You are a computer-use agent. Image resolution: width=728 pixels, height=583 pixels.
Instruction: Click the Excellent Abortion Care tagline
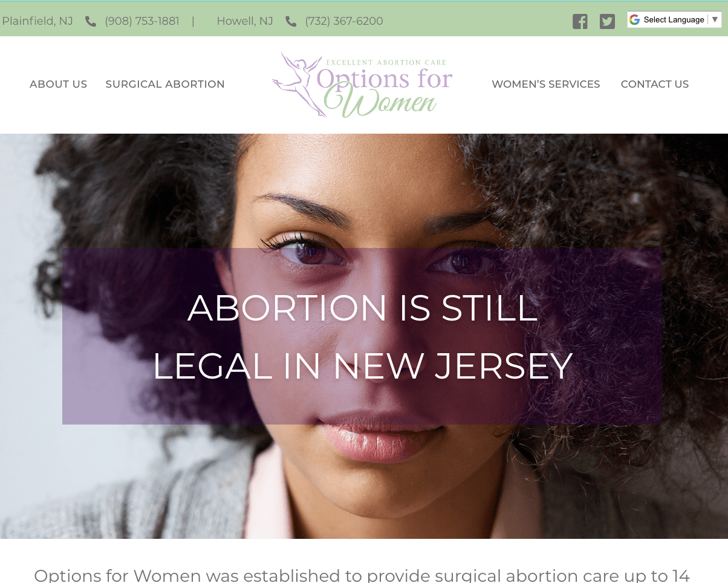pyautogui.click(x=386, y=62)
